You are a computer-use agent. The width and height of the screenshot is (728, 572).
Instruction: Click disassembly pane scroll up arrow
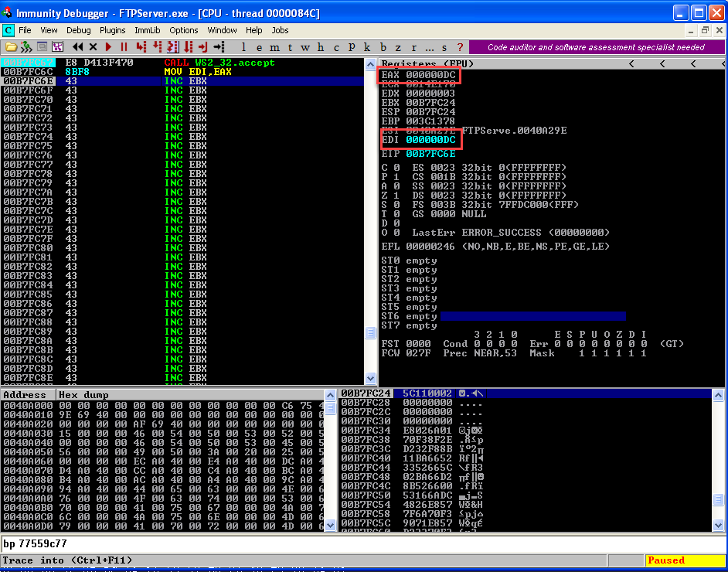[x=370, y=64]
